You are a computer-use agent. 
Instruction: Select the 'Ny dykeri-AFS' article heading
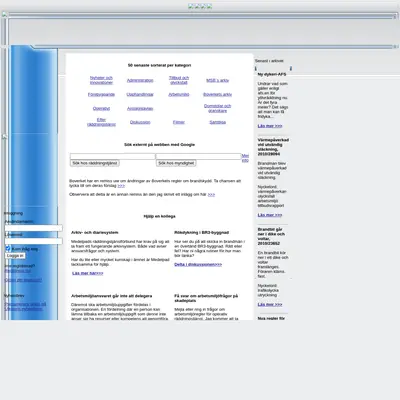[x=272, y=74]
